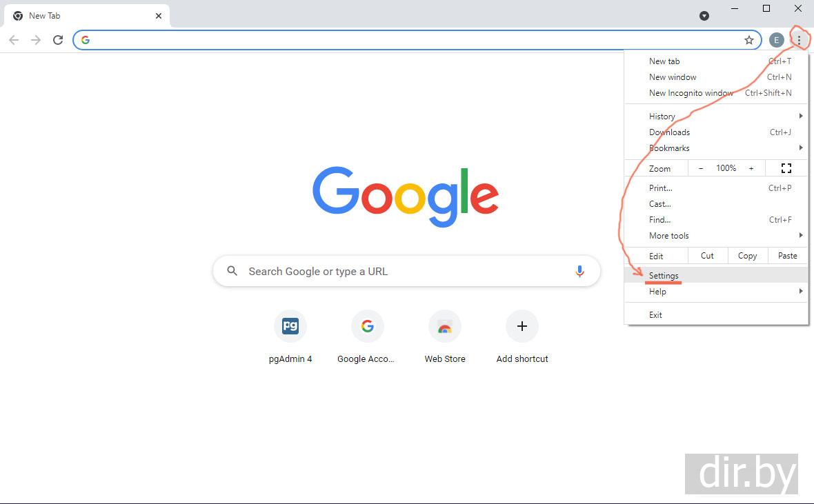Screen dimensions: 814x504
Task: Decrease zoom with the minus button
Action: pyautogui.click(x=701, y=168)
